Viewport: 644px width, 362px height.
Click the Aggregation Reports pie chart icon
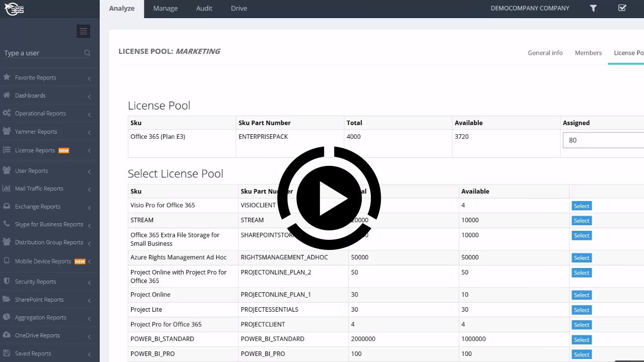(x=7, y=317)
